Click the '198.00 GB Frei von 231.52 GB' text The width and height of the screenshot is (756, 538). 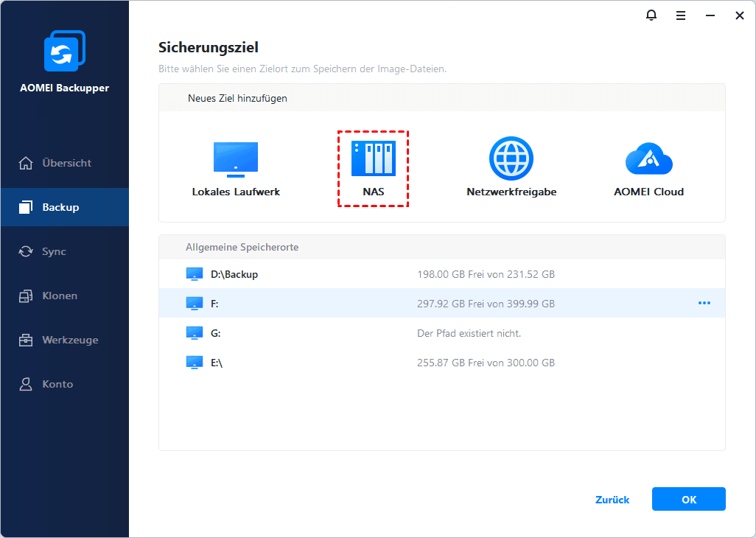(486, 274)
